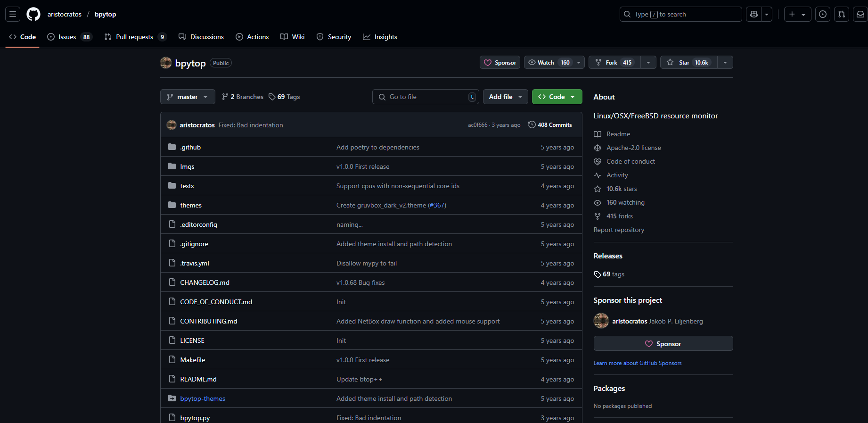Open the Discussions tab
Viewport: 868px width, 423px height.
point(201,37)
